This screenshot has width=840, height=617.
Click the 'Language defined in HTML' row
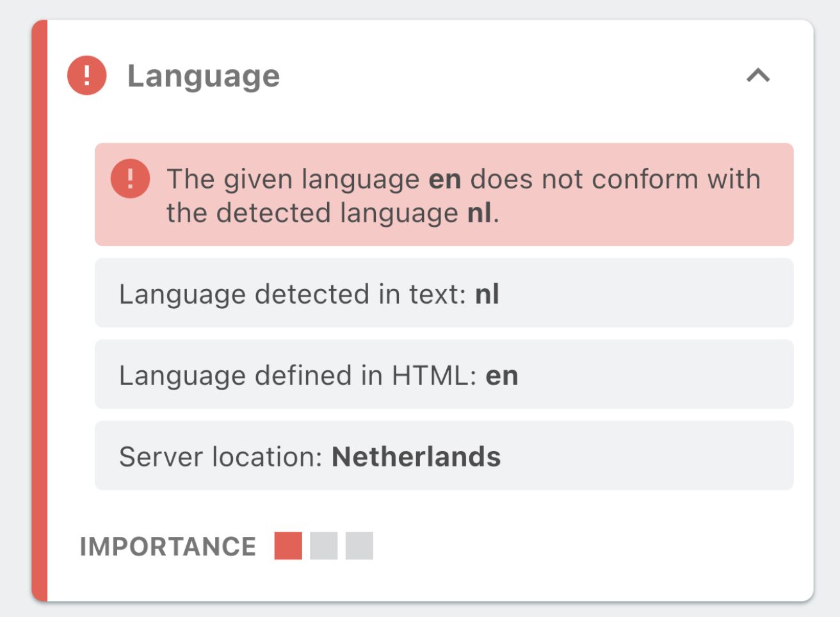(444, 375)
